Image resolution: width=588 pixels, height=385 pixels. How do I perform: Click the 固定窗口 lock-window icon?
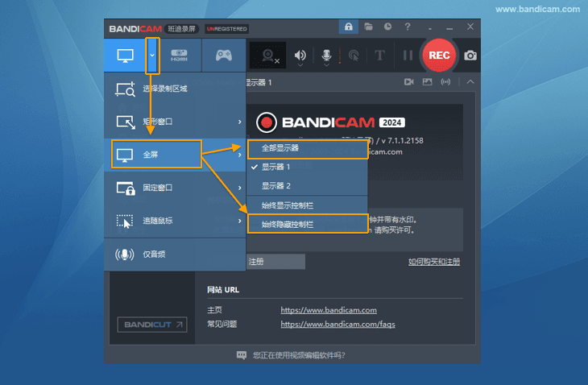coord(125,188)
